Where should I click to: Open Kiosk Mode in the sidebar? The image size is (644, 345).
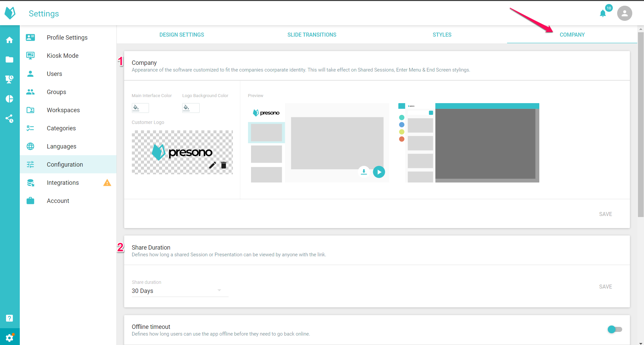[68, 55]
